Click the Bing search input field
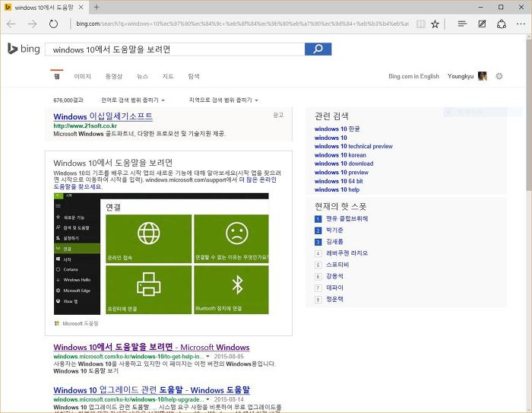The width and height of the screenshot is (532, 413). (175, 49)
